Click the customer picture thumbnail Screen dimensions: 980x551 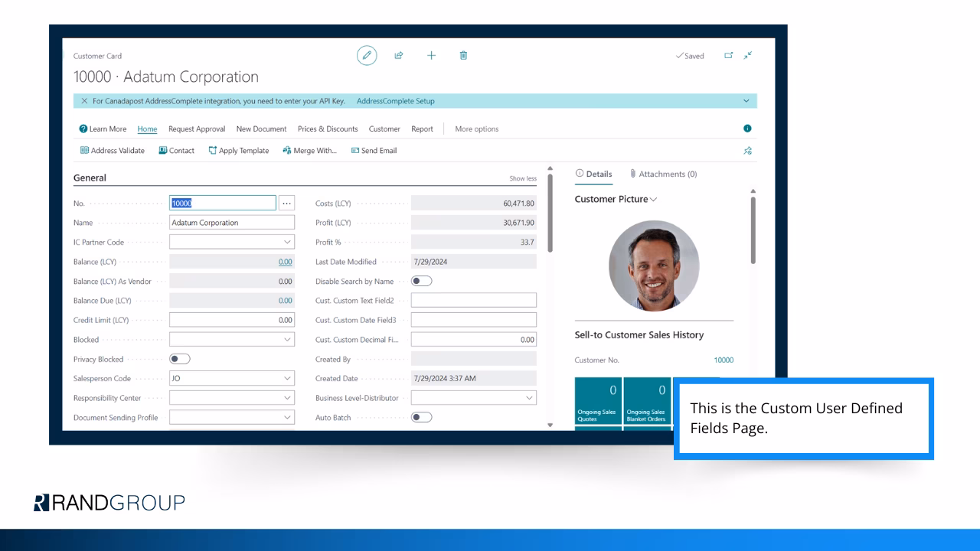pos(654,266)
